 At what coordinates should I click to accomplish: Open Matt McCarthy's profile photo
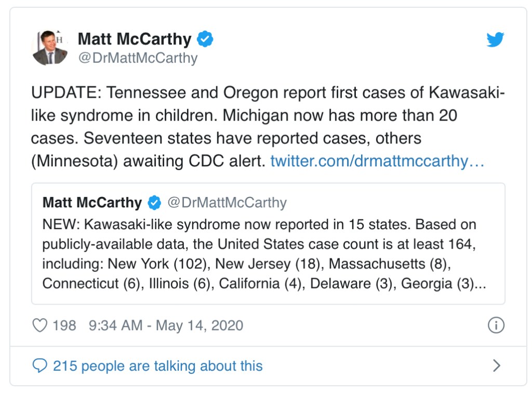pos(50,48)
